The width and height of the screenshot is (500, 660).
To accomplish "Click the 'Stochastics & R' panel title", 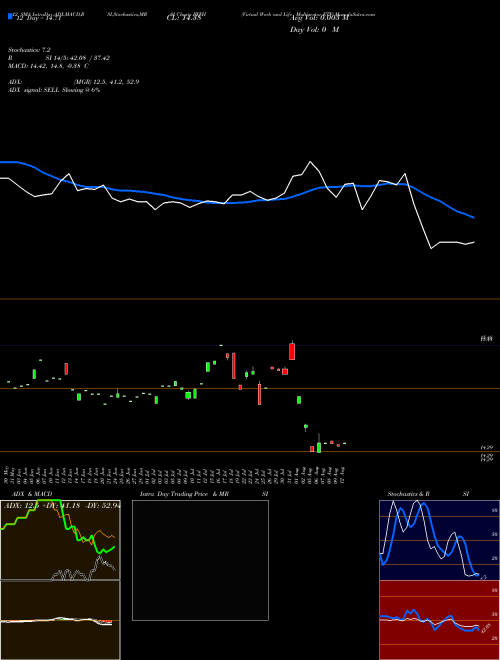I will [x=408, y=494].
